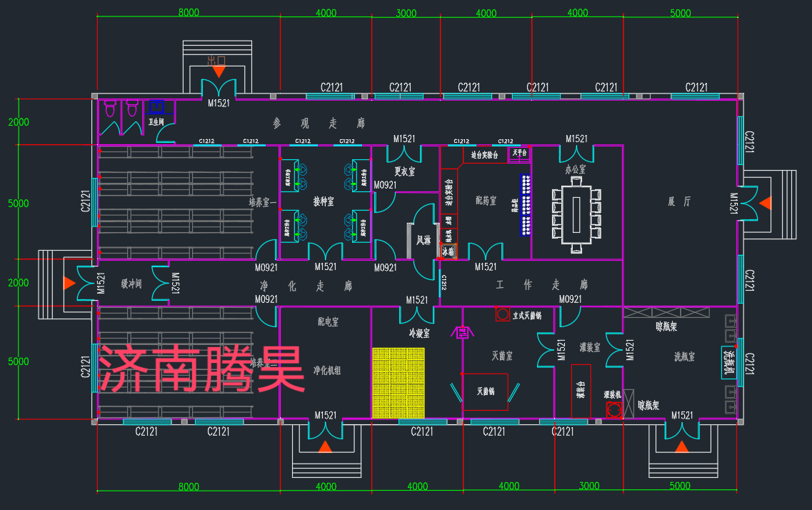This screenshot has width=812, height=510.
Task: Click the 更衣室 label
Action: point(404,171)
